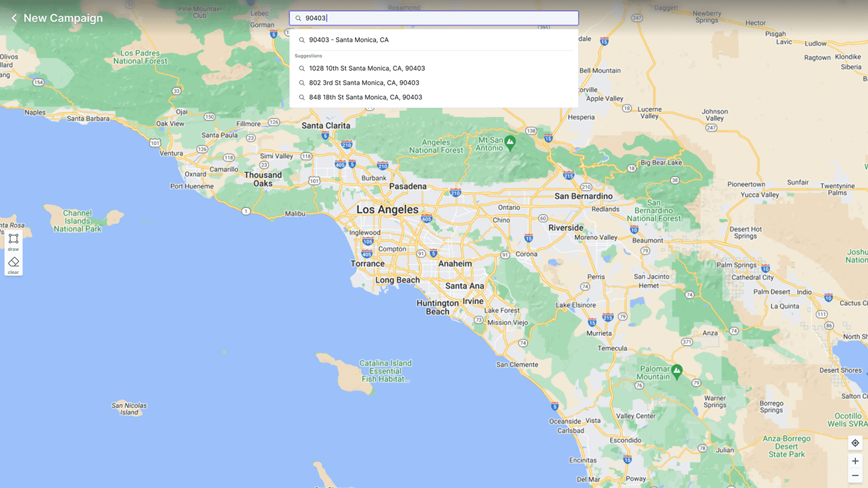The image size is (868, 488).
Task: Click the Los Angeles city label
Action: click(387, 210)
